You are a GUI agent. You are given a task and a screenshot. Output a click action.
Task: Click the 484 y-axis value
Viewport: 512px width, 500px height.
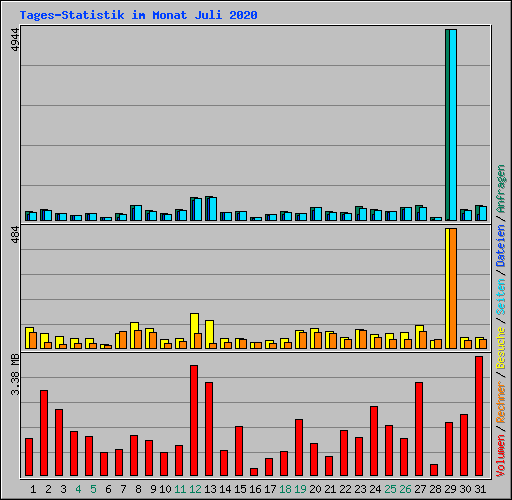pos(15,234)
